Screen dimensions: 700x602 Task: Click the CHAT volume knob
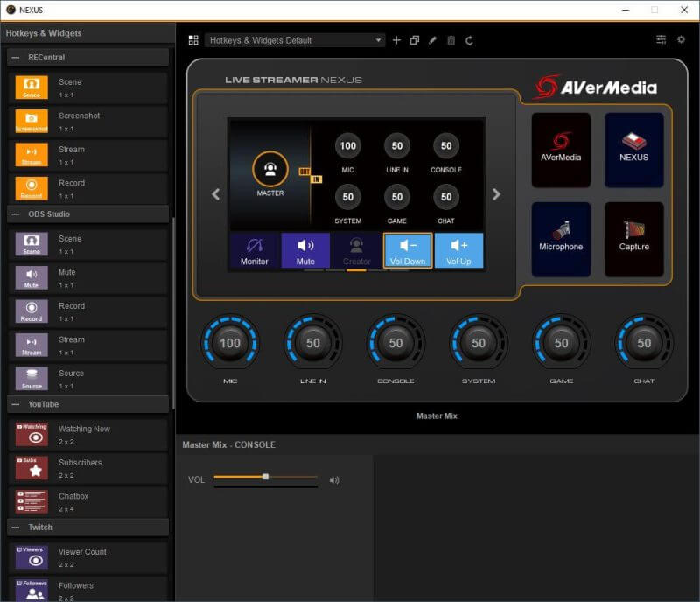coord(644,343)
